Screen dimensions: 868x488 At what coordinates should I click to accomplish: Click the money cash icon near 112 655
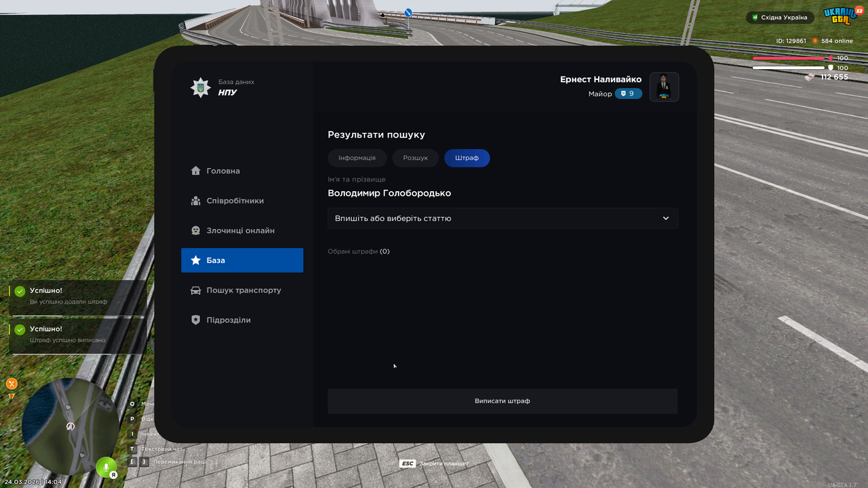pyautogui.click(x=810, y=77)
